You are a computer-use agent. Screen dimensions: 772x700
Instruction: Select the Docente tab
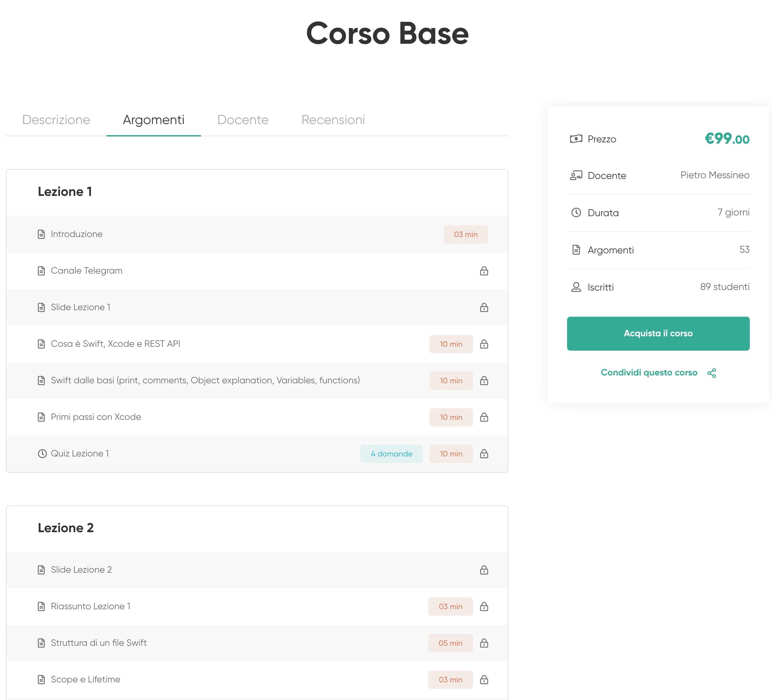[x=243, y=120]
